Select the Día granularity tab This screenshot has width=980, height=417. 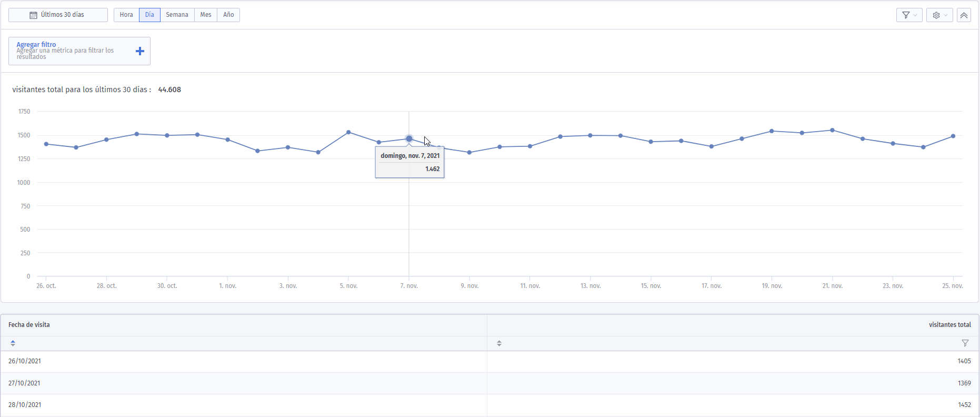(149, 15)
